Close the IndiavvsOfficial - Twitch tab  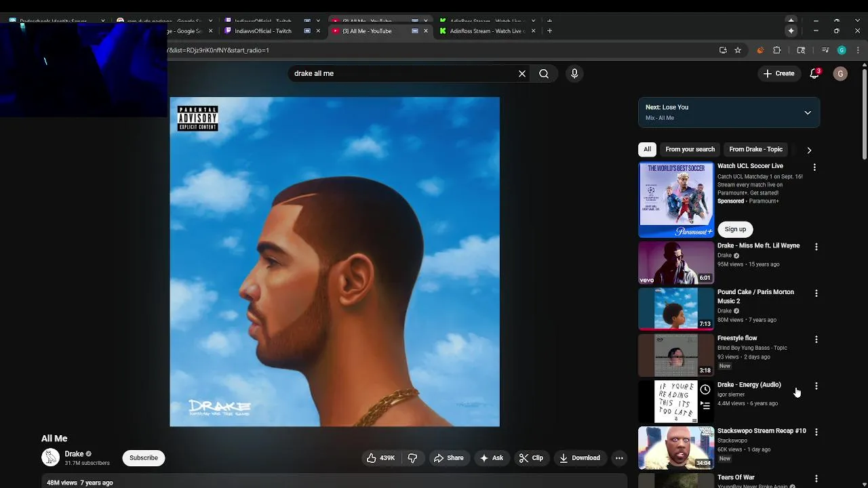tap(318, 31)
